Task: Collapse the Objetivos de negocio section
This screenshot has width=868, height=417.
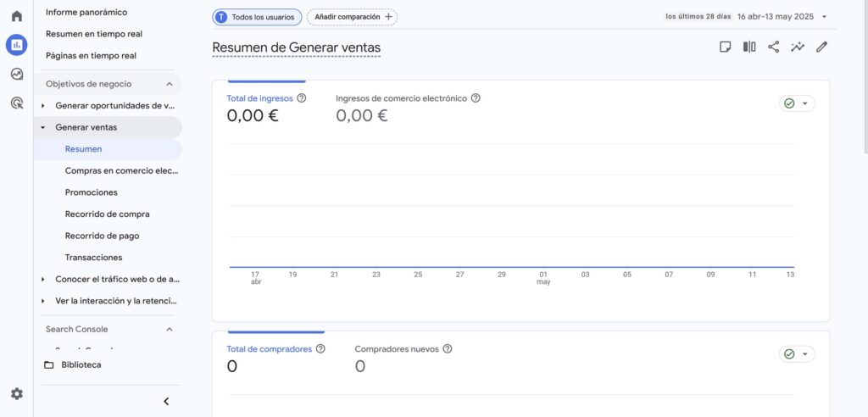Action: (x=169, y=84)
